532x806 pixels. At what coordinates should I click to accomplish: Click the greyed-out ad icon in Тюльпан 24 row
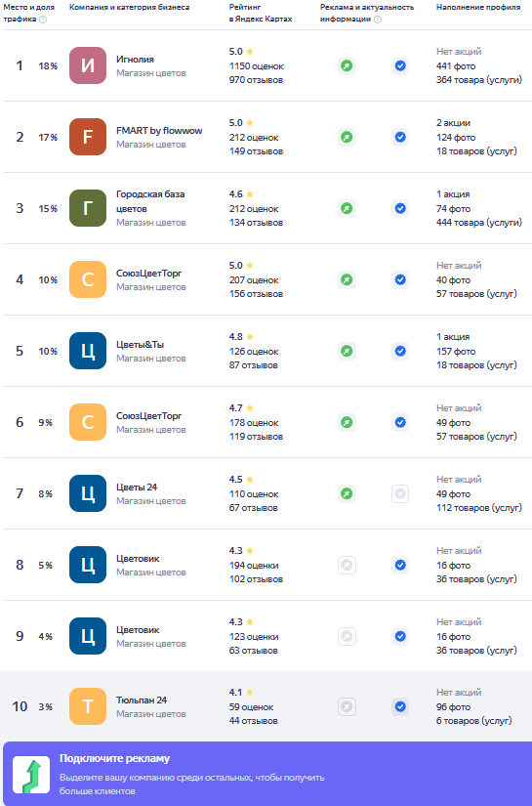[347, 706]
